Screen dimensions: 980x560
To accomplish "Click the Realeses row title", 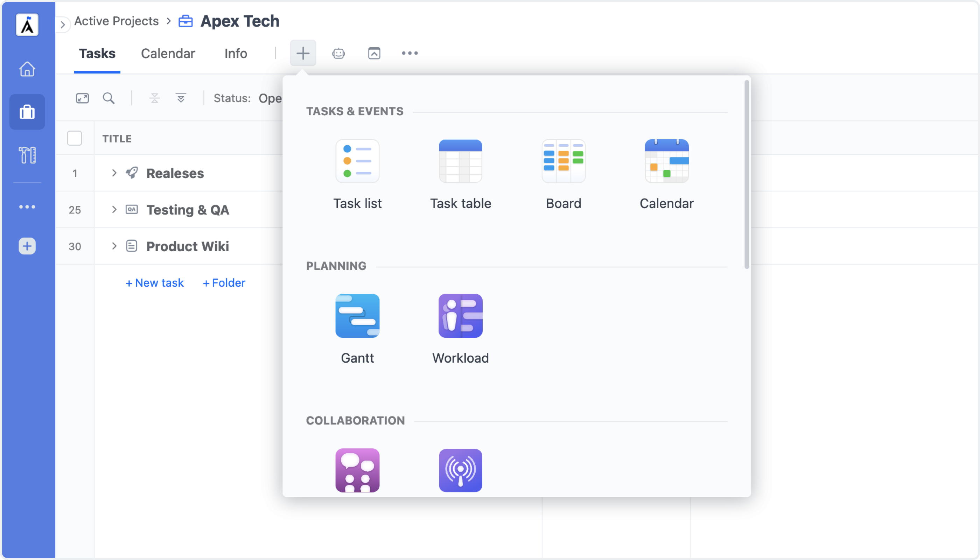I will click(175, 174).
